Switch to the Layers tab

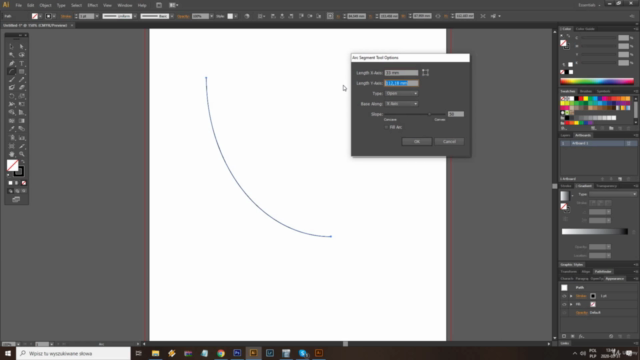[565, 135]
